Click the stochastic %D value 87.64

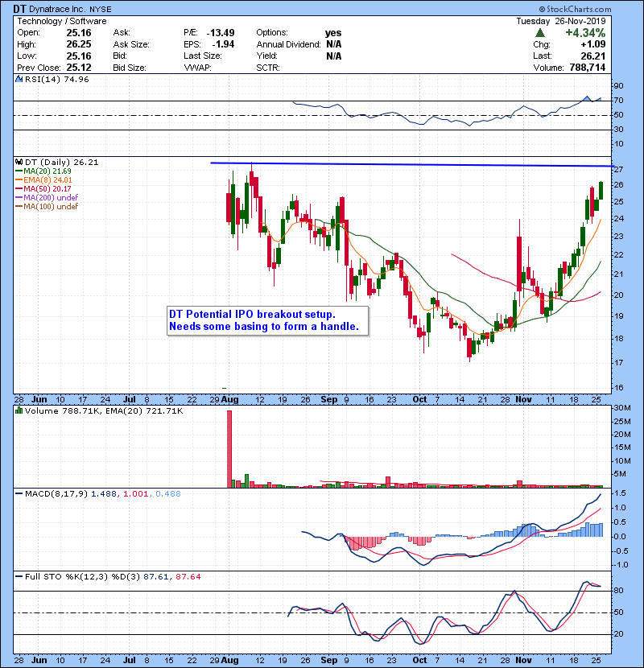click(188, 577)
